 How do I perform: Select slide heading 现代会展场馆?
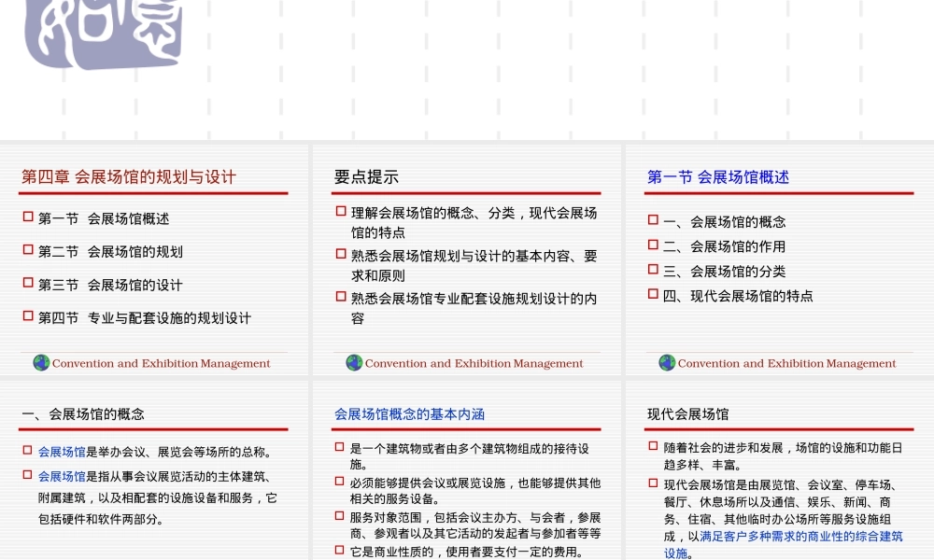click(688, 414)
